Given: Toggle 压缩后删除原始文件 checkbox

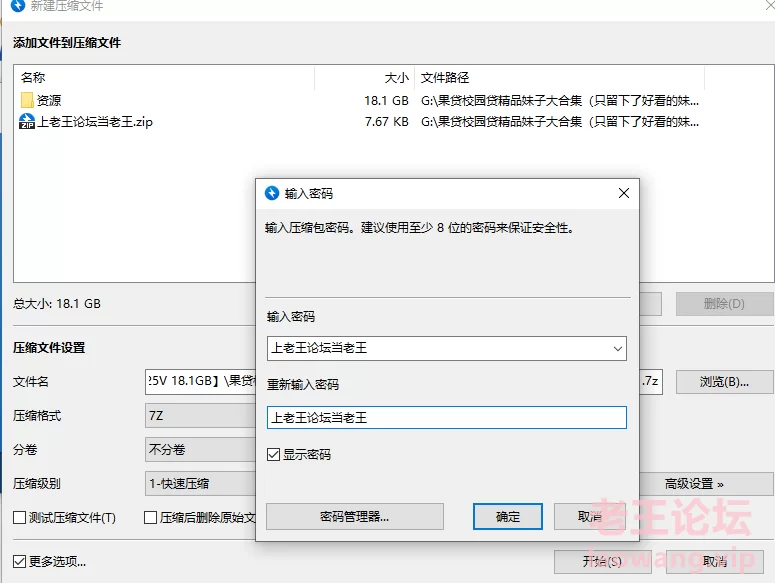Looking at the screenshot, I should click(x=150, y=518).
